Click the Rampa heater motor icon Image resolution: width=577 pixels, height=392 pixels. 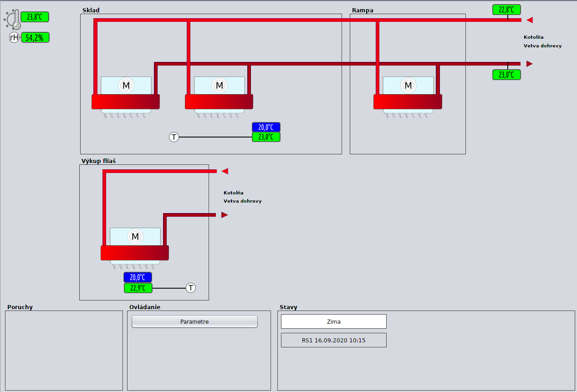pos(408,85)
